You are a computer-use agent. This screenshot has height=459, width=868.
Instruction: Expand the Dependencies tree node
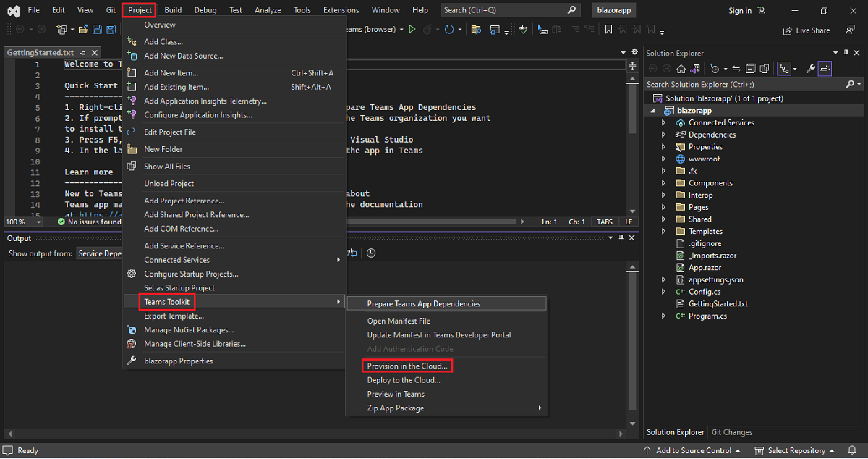pyautogui.click(x=664, y=135)
